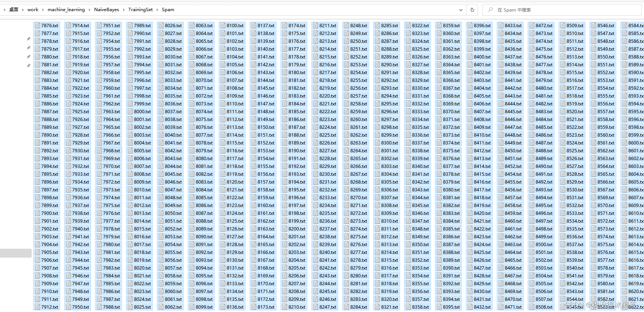Open the address bar history dropdown arrow
The width and height of the screenshot is (644, 312).
tap(460, 10)
